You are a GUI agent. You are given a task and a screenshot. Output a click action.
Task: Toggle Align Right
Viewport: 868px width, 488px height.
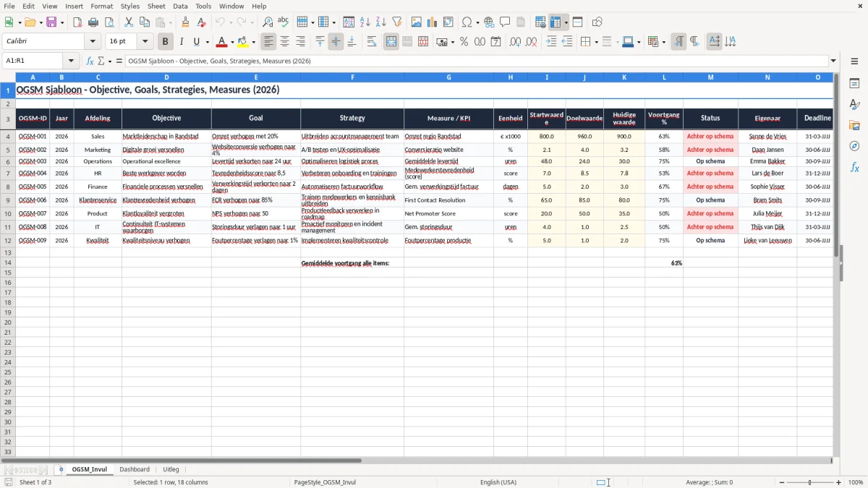click(300, 42)
